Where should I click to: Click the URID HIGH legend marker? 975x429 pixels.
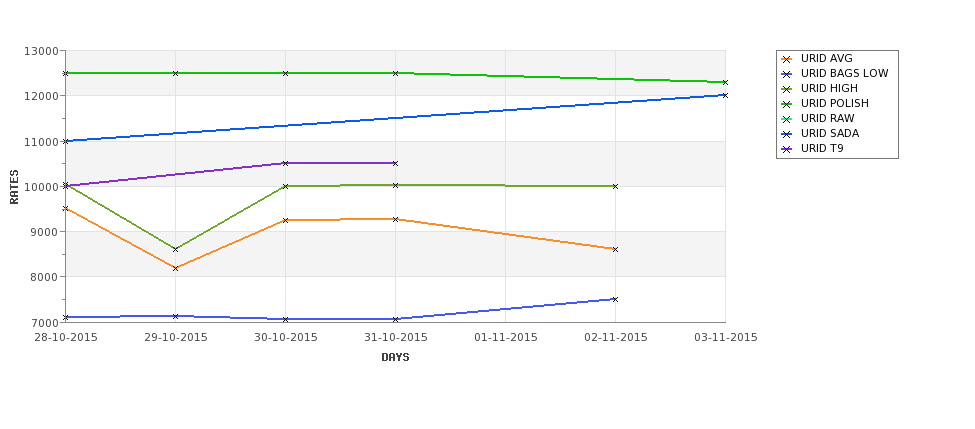pyautogui.click(x=787, y=89)
